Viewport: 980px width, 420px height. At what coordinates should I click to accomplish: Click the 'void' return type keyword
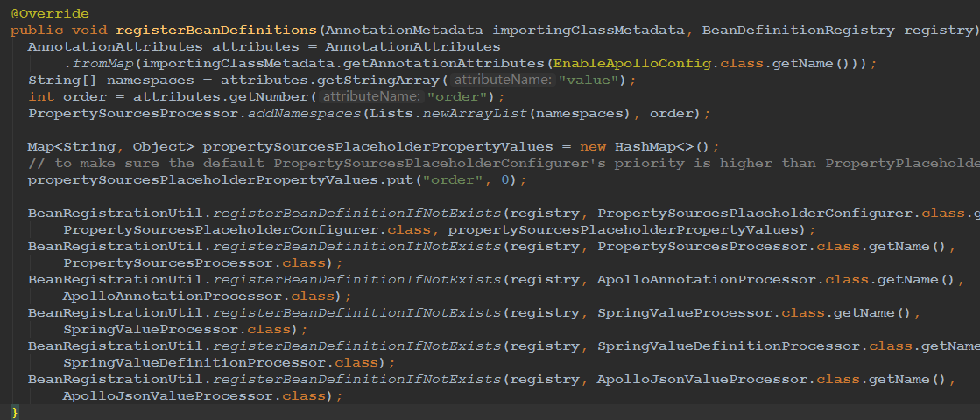[89, 30]
